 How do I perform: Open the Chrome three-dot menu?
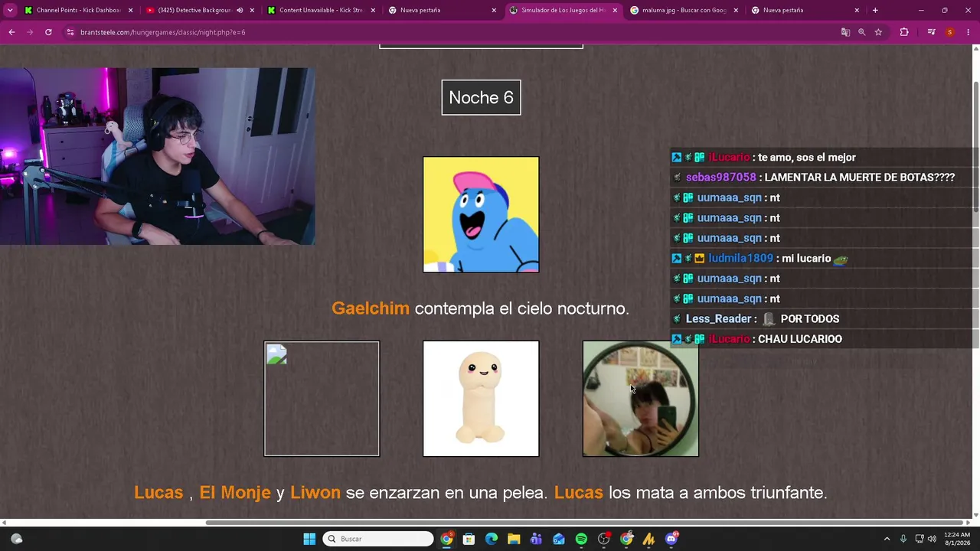pos(969,32)
